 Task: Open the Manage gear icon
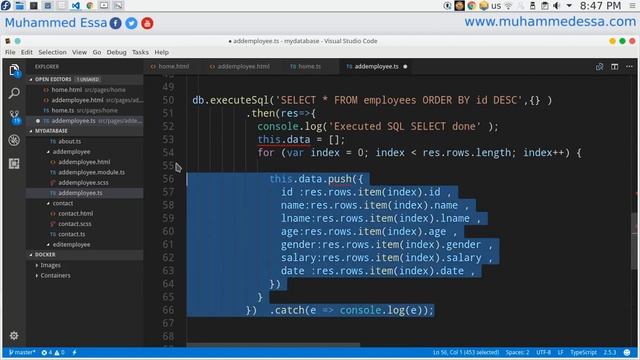click(14, 336)
